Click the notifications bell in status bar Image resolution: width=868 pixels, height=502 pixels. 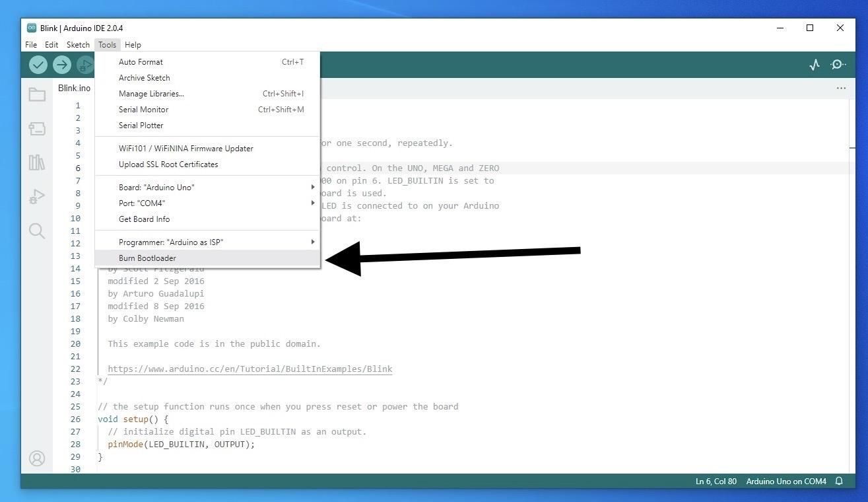tap(839, 481)
